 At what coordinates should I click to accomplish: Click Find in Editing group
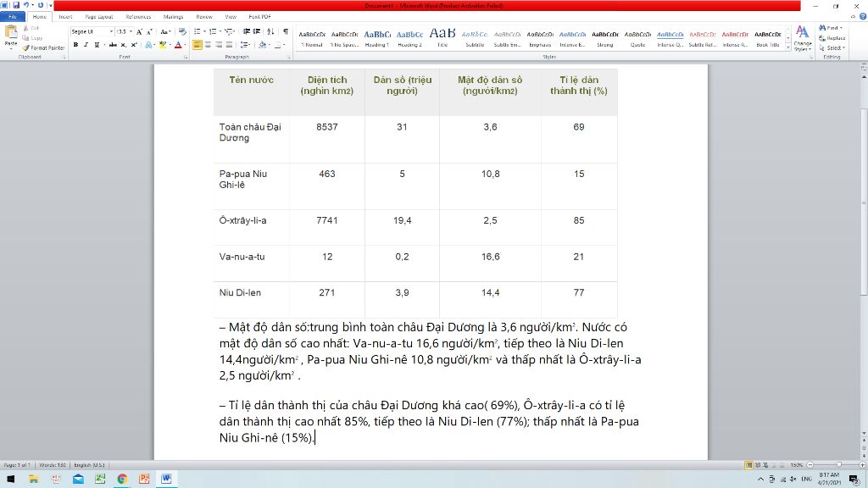(x=831, y=28)
